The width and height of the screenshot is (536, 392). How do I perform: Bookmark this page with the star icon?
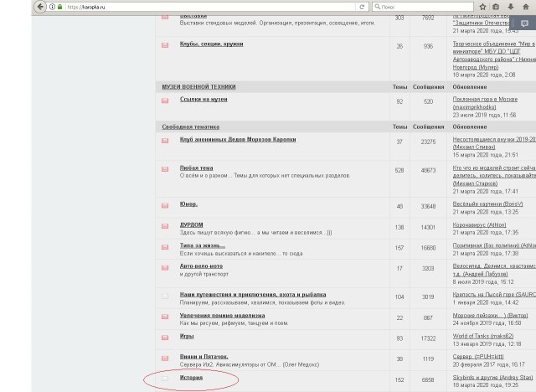(482, 7)
